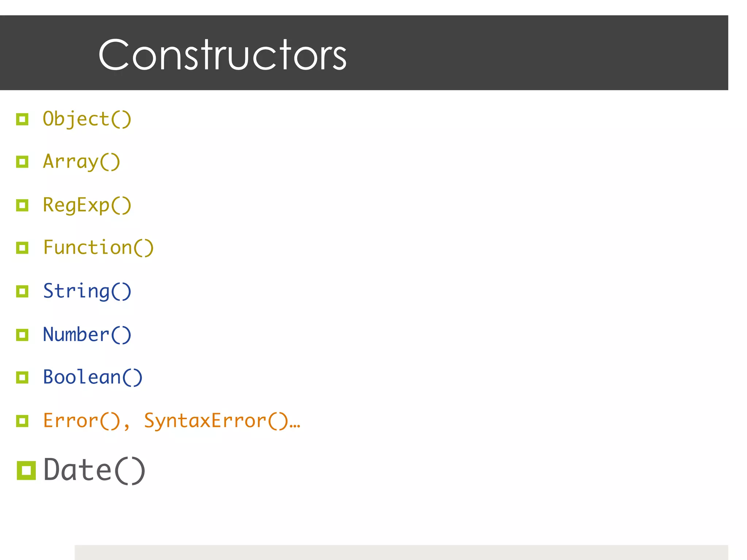Click the square bullet before Boolean()
Viewport: 747px width, 560px height.
pos(22,377)
